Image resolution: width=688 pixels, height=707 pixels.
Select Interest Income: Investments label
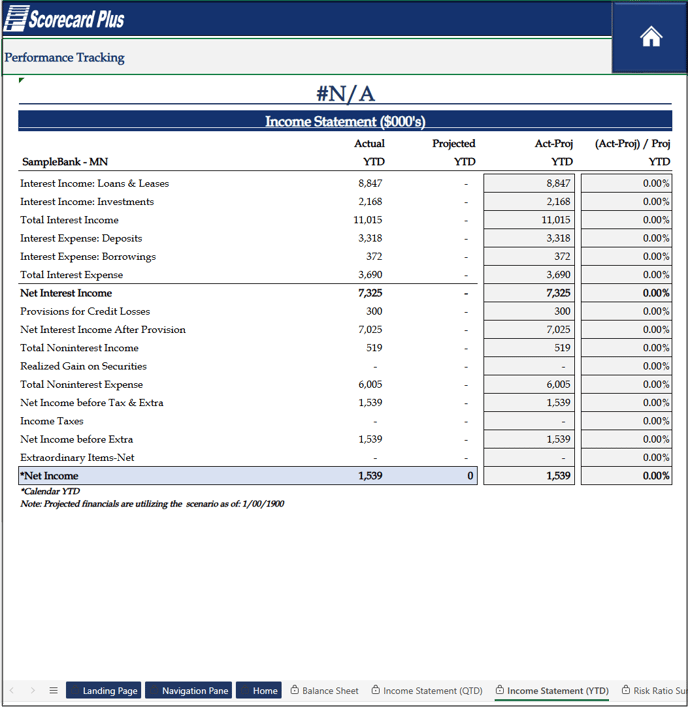point(87,202)
